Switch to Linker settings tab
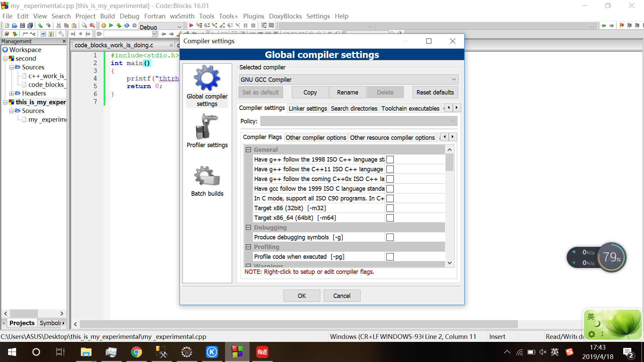644x362 pixels. (308, 108)
